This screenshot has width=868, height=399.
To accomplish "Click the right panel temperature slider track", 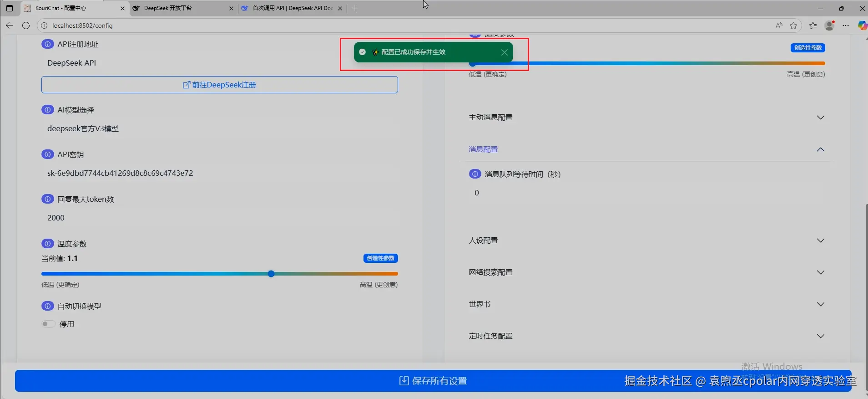I will (x=647, y=63).
